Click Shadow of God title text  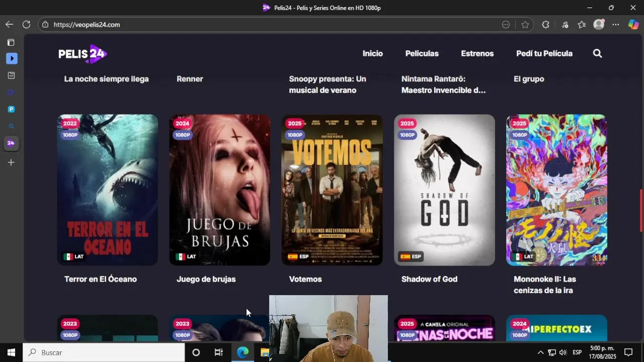429,279
